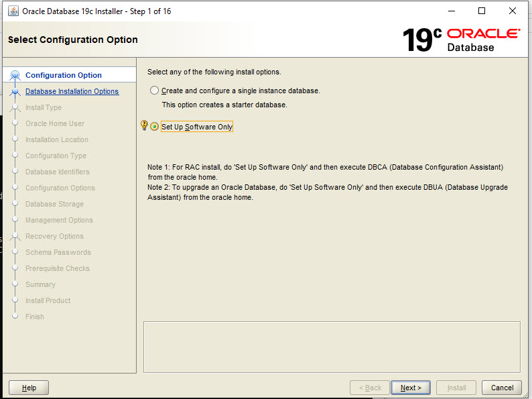Click the Configuration Option step marker icon
This screenshot has height=399, width=532.
pyautogui.click(x=15, y=75)
